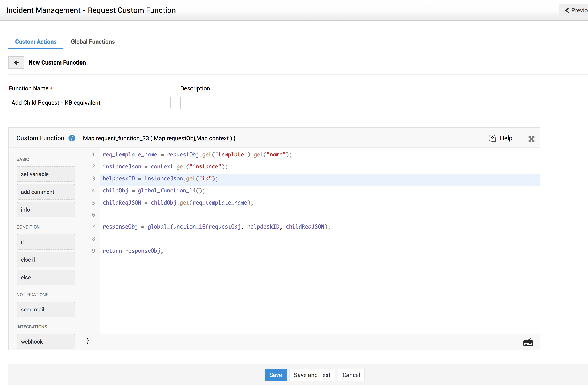Viewport: 588px width, 389px height.
Task: Click Save and Test
Action: point(312,375)
